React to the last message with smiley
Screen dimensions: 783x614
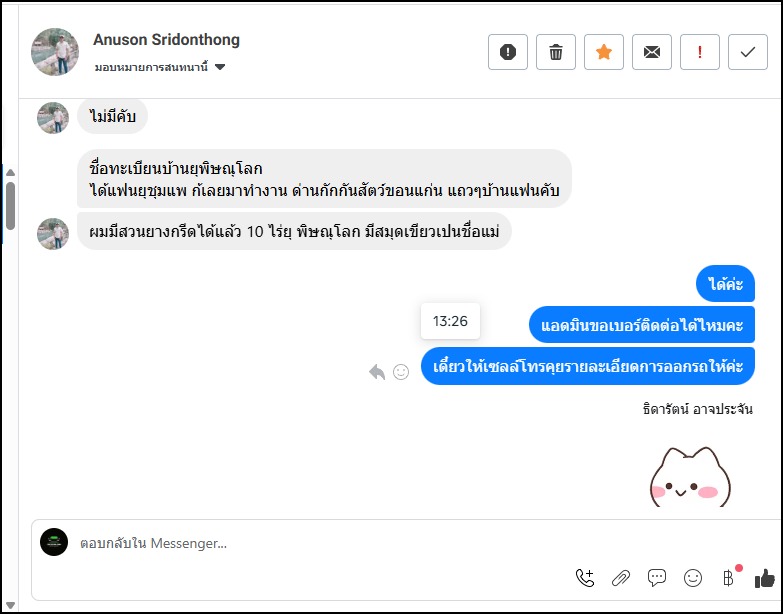click(x=401, y=372)
